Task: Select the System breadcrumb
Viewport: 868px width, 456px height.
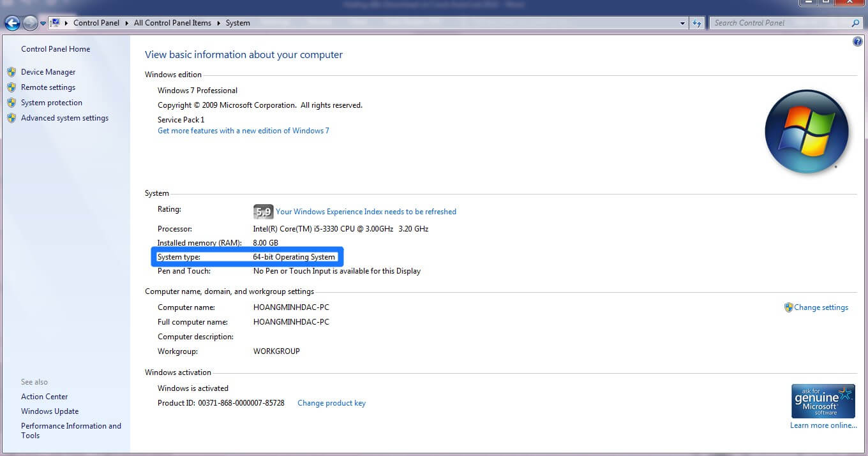Action: point(237,23)
